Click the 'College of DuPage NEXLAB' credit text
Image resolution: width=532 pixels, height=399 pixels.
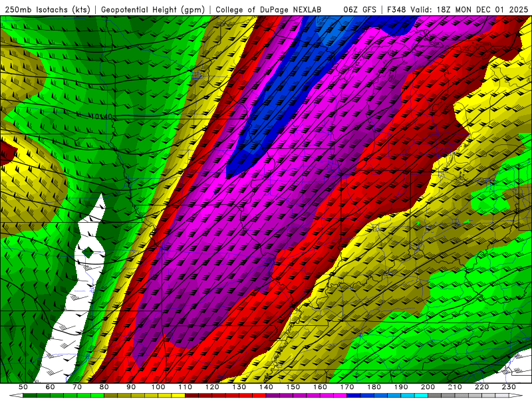click(268, 10)
